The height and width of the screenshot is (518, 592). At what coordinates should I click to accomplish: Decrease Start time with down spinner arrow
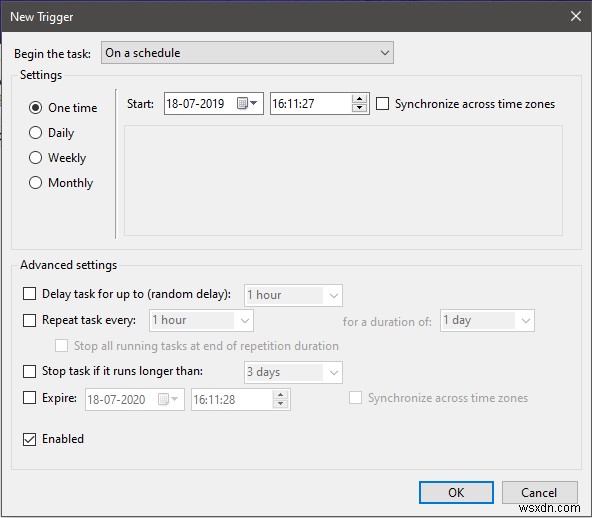359,108
